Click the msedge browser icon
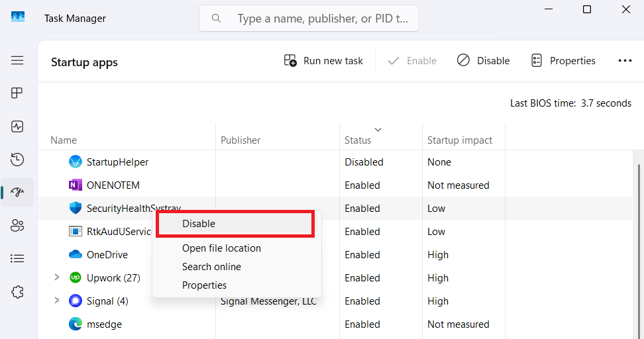The width and height of the screenshot is (644, 339). pyautogui.click(x=76, y=324)
